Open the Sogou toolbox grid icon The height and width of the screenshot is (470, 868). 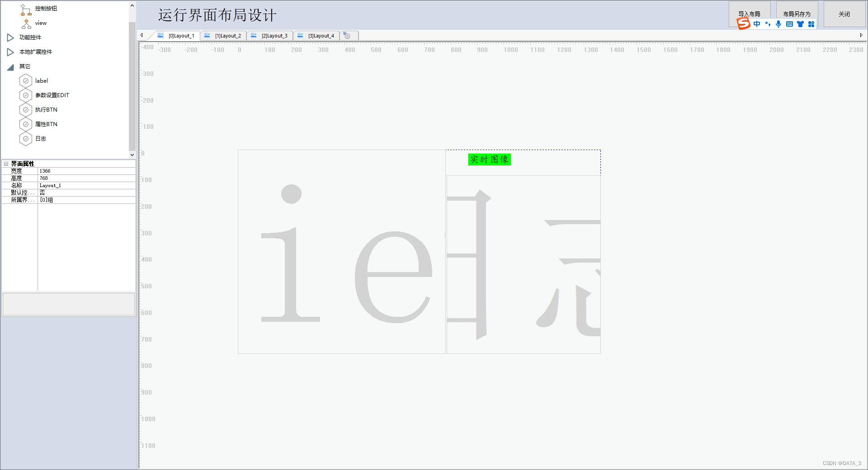tap(811, 24)
